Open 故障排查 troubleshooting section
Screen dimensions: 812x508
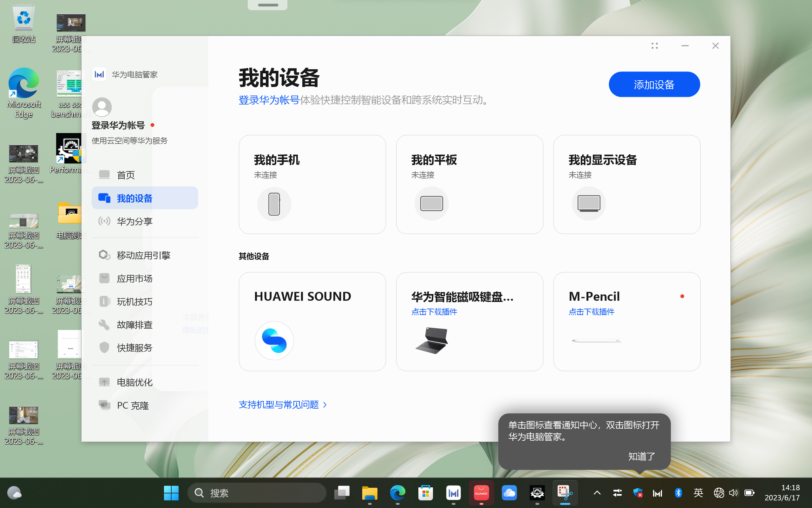pyautogui.click(x=145, y=324)
